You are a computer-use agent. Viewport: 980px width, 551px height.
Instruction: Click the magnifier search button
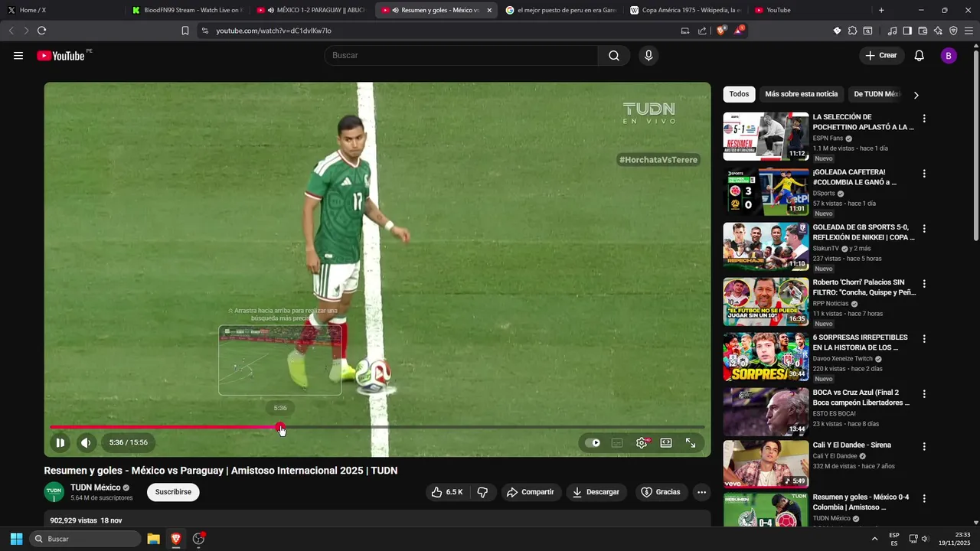614,55
